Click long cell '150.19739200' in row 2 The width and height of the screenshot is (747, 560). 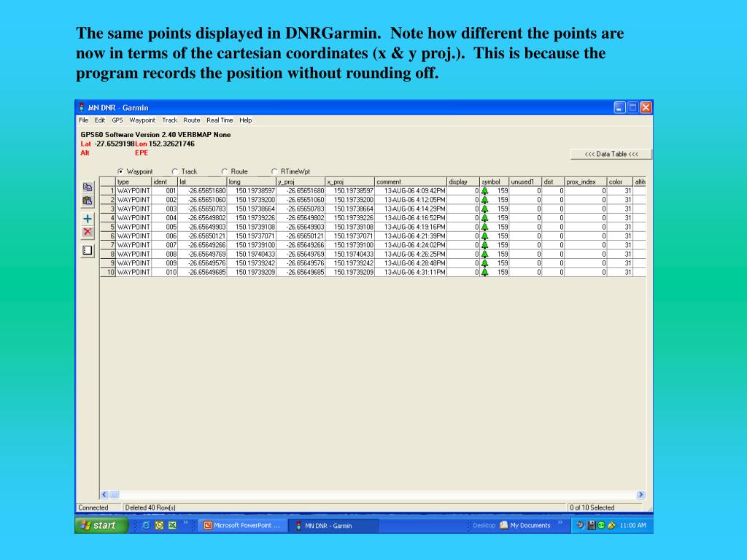coord(252,200)
